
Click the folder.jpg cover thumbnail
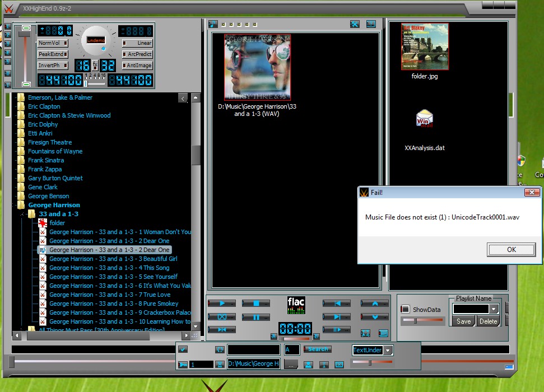425,47
